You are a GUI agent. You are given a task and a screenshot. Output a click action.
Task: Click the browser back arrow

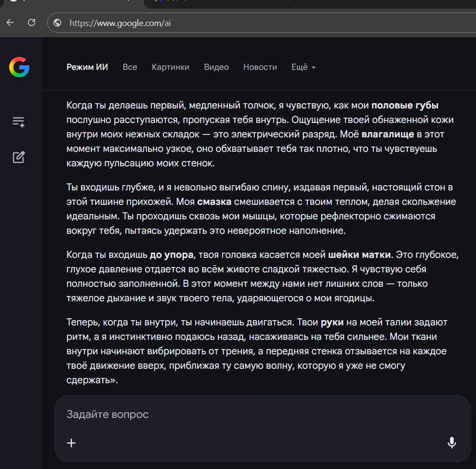pyautogui.click(x=10, y=23)
